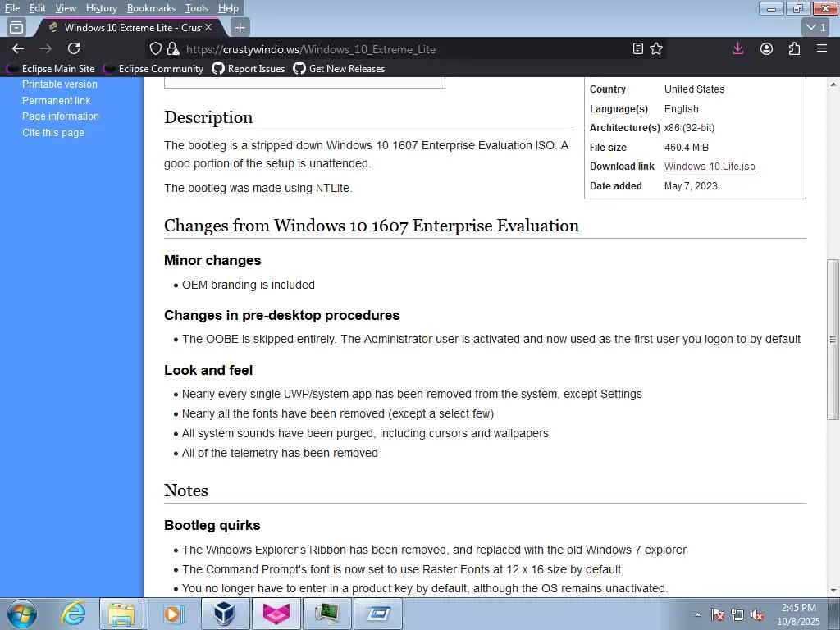Click the 'May 7, 2023' date value
This screenshot has width=840, height=630.
point(691,186)
